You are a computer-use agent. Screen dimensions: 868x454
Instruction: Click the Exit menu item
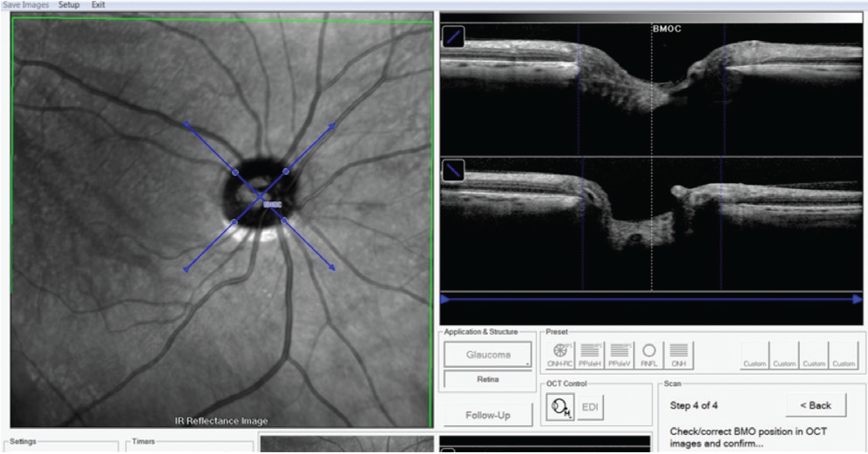tap(98, 4)
